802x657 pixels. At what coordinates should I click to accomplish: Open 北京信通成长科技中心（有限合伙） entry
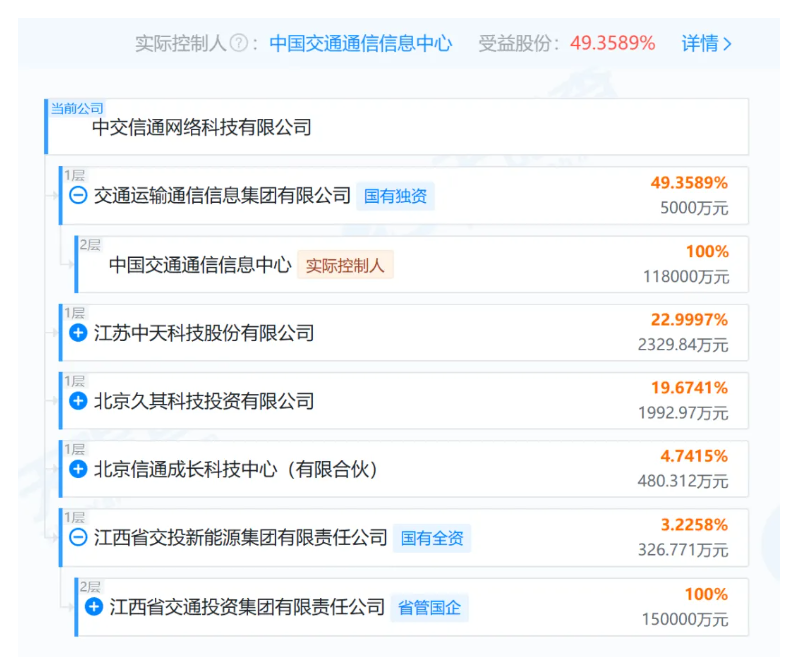coord(236,469)
